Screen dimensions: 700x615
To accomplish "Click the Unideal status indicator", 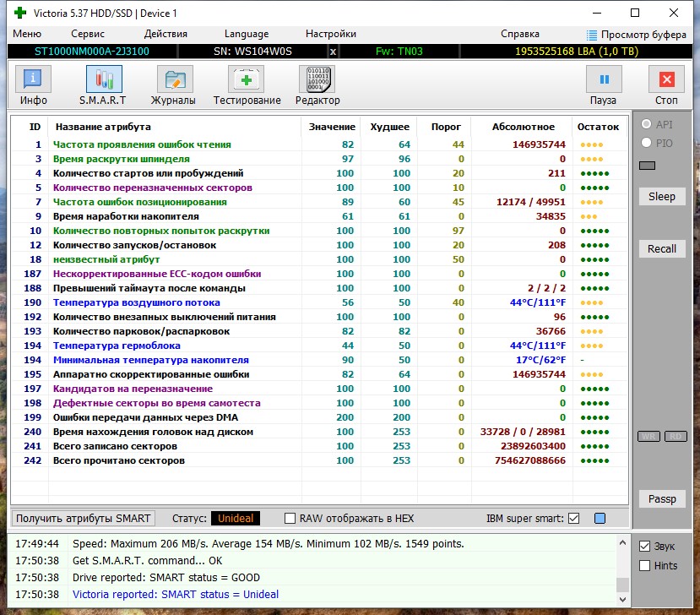I will [x=236, y=518].
